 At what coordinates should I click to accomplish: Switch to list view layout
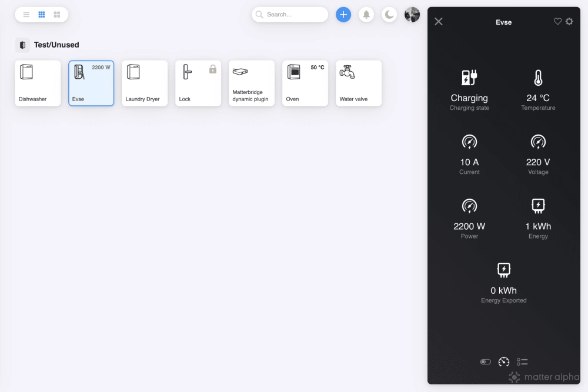point(26,15)
